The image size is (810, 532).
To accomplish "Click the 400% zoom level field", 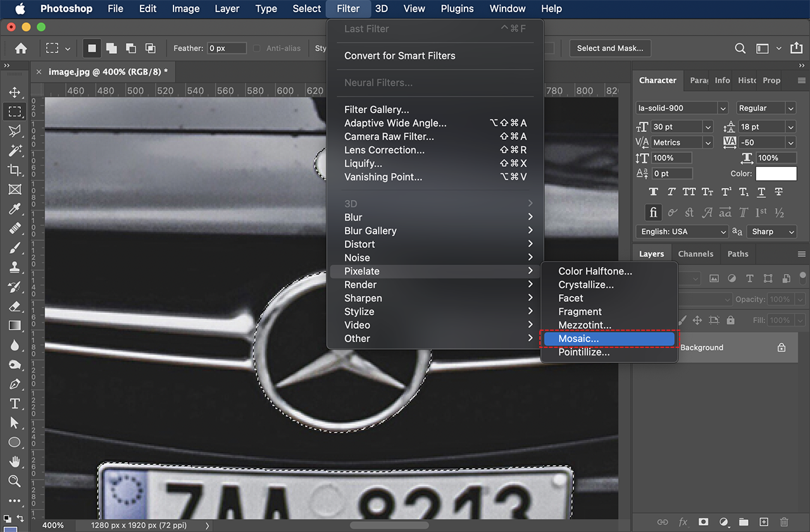I will [53, 525].
